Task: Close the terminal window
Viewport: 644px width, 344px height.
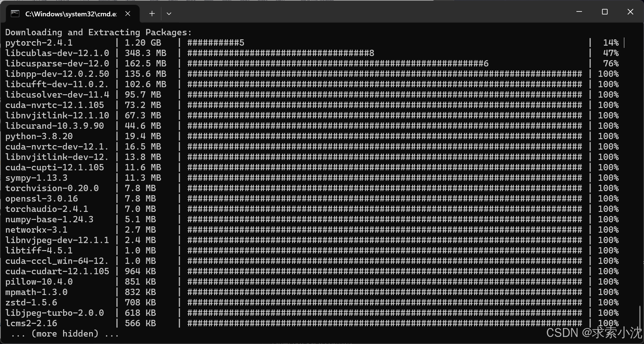Action: [x=630, y=12]
